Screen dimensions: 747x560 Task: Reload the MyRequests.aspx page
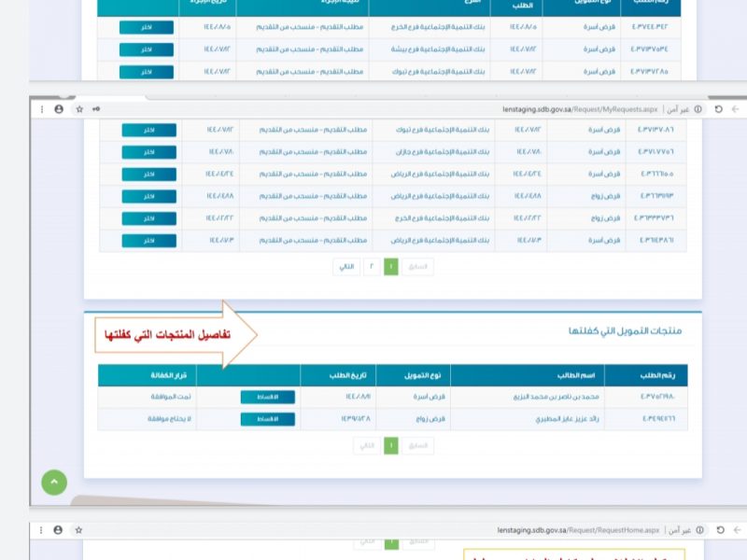tap(718, 109)
